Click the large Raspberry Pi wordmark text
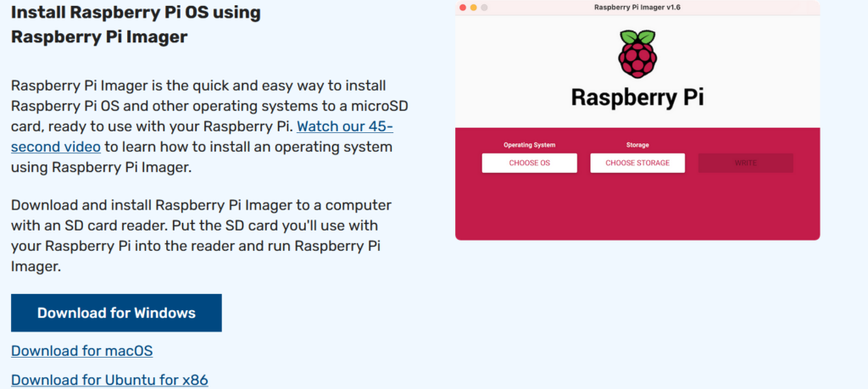Image resolution: width=868 pixels, height=389 pixels. (637, 97)
